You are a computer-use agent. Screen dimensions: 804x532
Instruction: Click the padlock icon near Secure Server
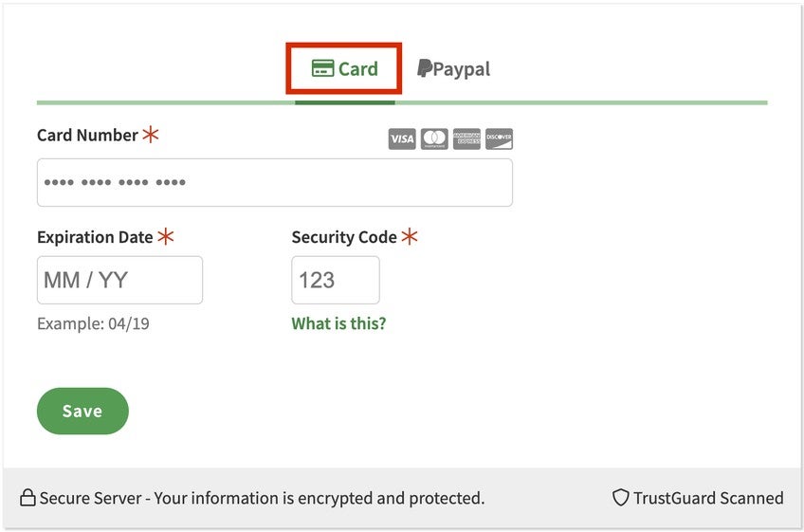(27, 498)
